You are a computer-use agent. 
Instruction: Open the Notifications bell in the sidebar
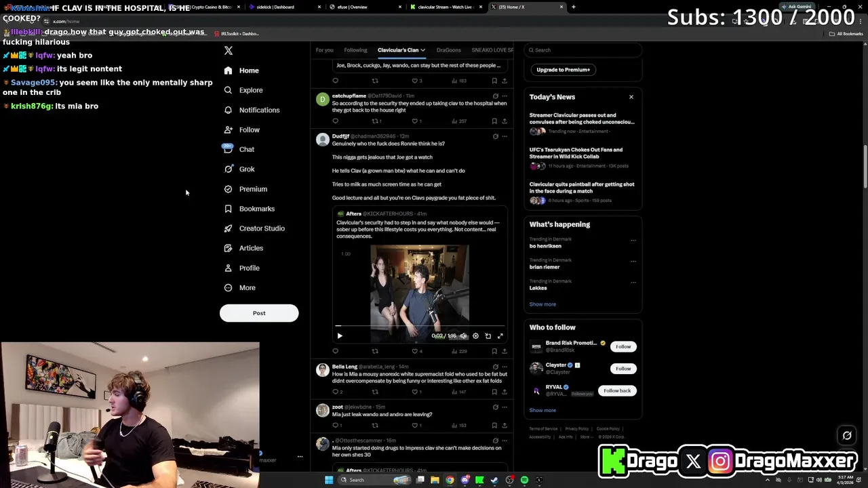point(252,110)
